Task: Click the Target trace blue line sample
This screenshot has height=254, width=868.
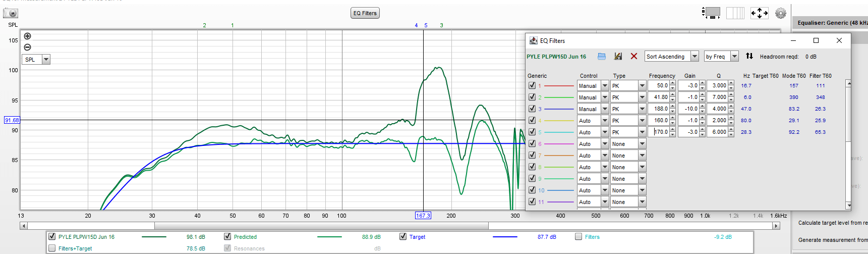Action: 505,237
